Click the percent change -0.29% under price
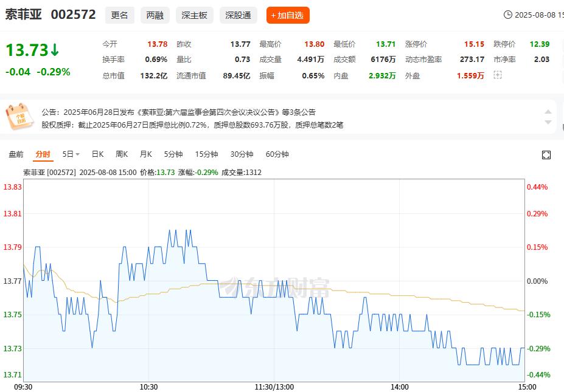This screenshot has width=564, height=392. (x=53, y=72)
